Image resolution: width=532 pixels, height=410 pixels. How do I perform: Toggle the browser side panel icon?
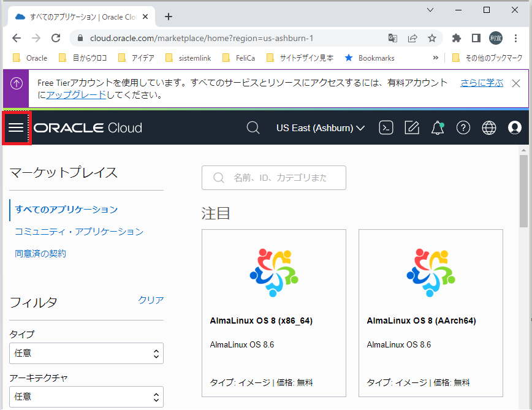[x=476, y=38]
